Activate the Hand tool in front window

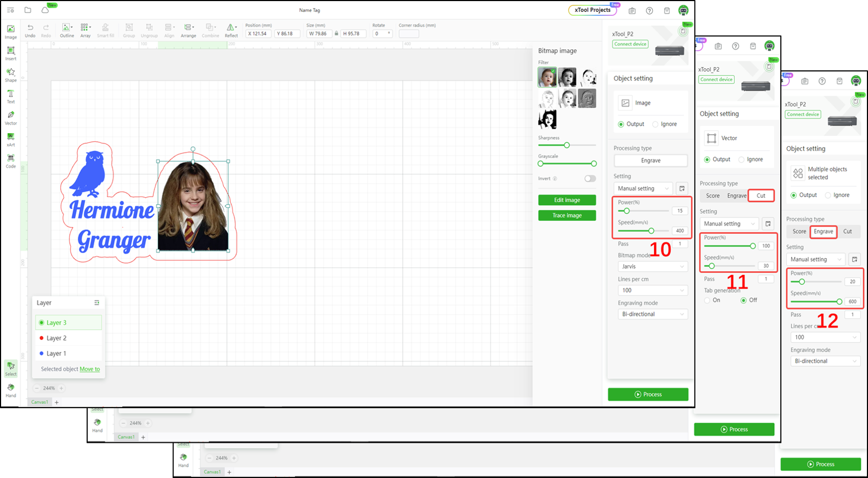(11, 390)
